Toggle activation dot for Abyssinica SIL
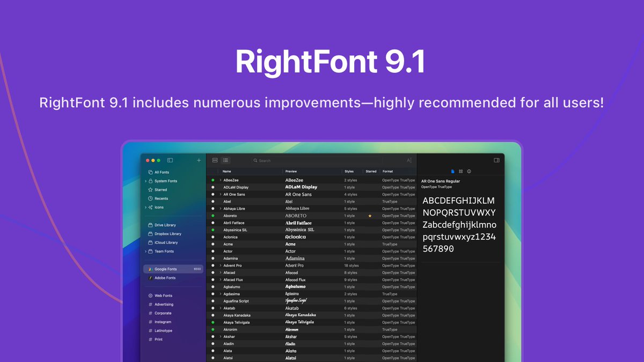Screen dimensions: 644x362 213,230
